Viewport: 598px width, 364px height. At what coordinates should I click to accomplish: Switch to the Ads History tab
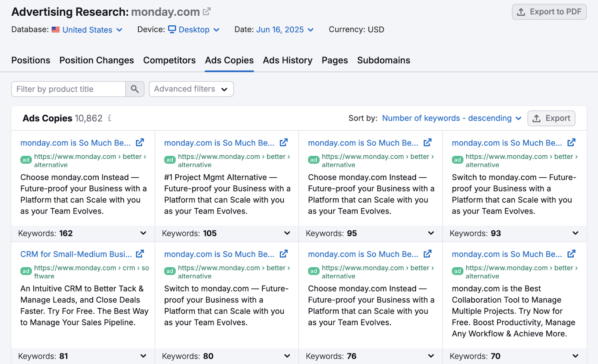click(x=287, y=60)
